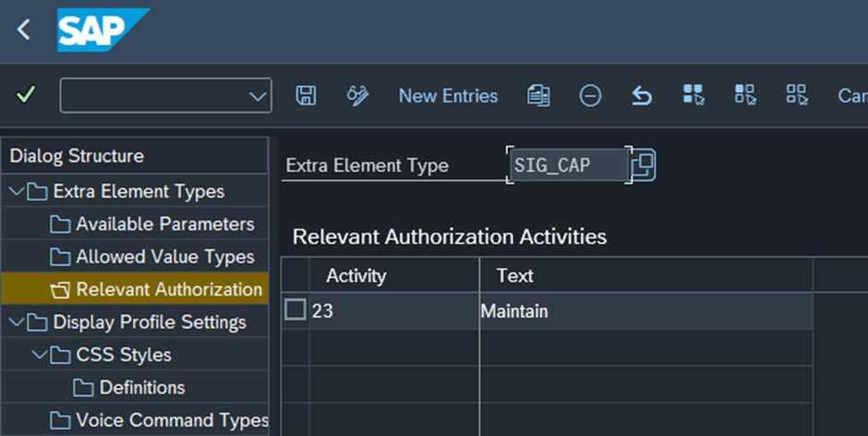Click the Extra Element Type input field
Viewport: 868px width, 436px height.
click(566, 165)
